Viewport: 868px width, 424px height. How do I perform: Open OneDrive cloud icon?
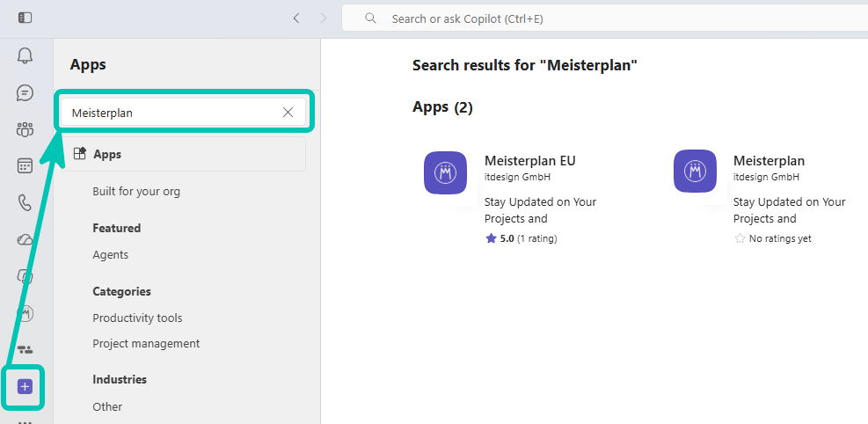(x=25, y=239)
